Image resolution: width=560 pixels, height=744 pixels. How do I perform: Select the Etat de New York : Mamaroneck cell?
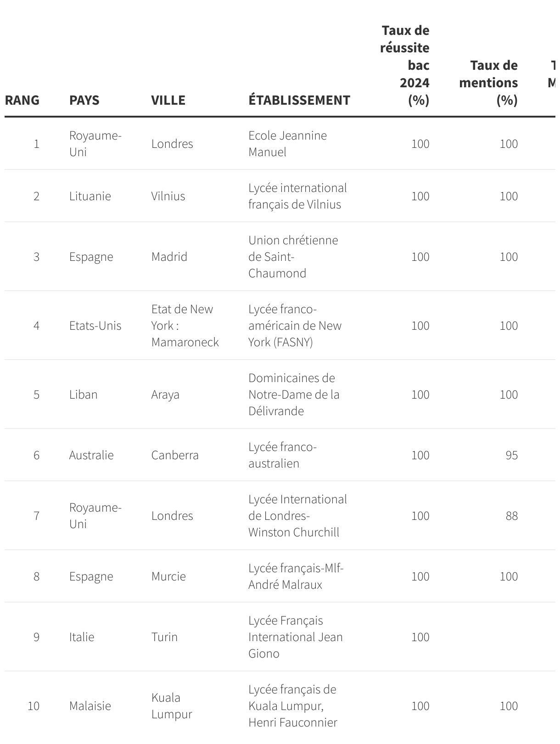185,326
